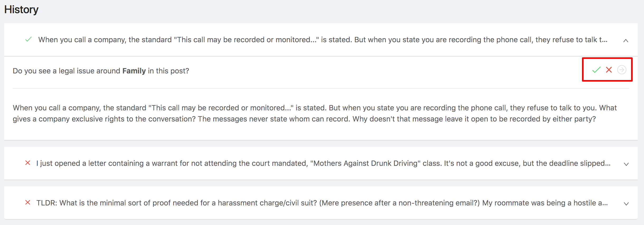Click the full post body paragraph
This screenshot has height=225, width=644.
point(315,113)
